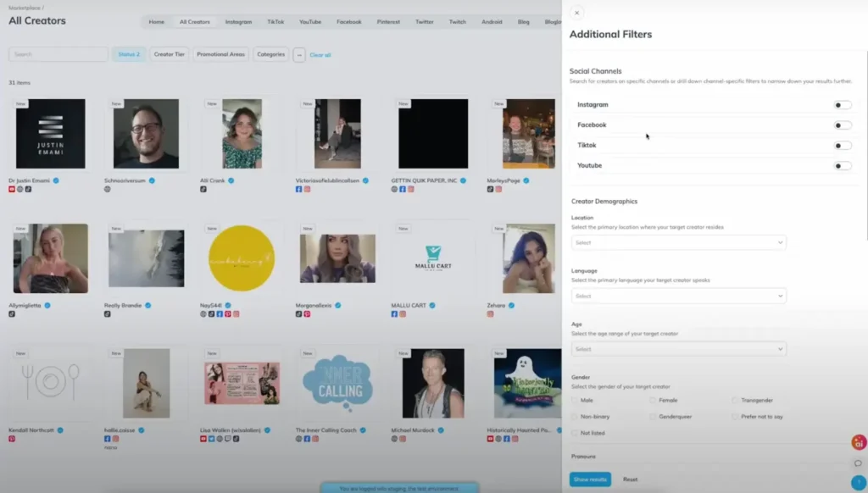Close the Additional Filters panel
Viewport: 868px width, 493px height.
(x=576, y=13)
